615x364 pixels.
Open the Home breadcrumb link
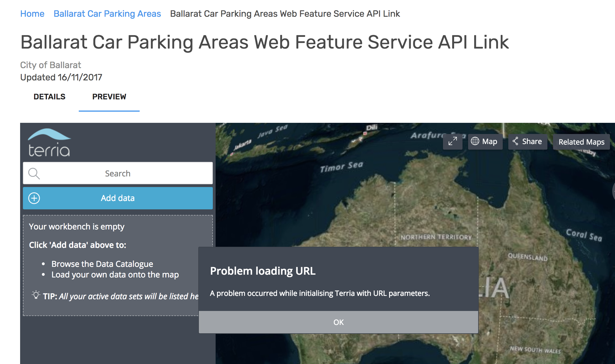32,13
